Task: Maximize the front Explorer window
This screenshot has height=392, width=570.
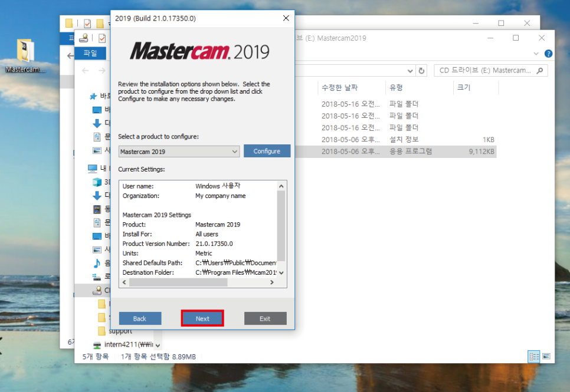Action: click(516, 38)
